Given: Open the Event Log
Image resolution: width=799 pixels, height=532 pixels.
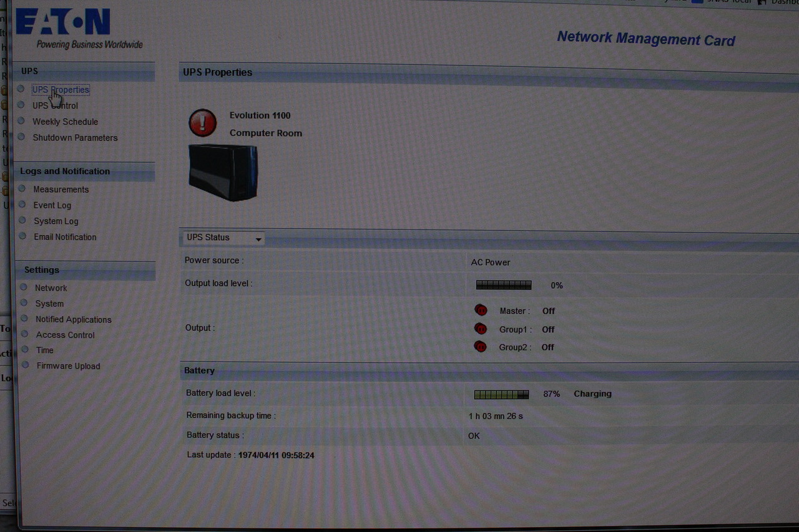Looking at the screenshot, I should coord(52,205).
